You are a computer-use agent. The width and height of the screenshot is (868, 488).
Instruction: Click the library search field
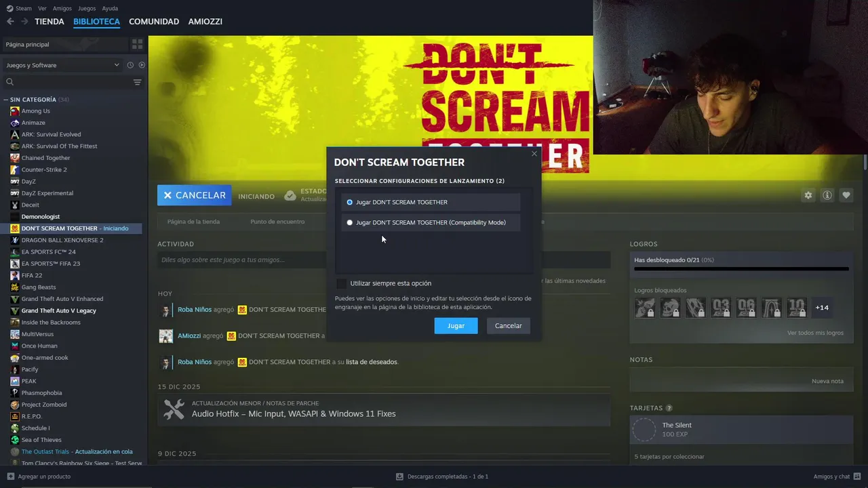click(x=66, y=82)
